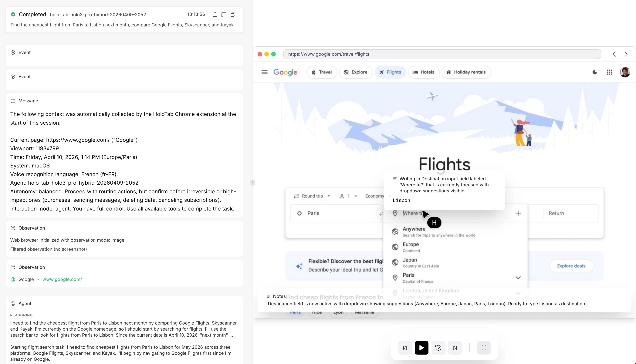Click the Message section icon
636x364 pixels.
pyautogui.click(x=13, y=101)
